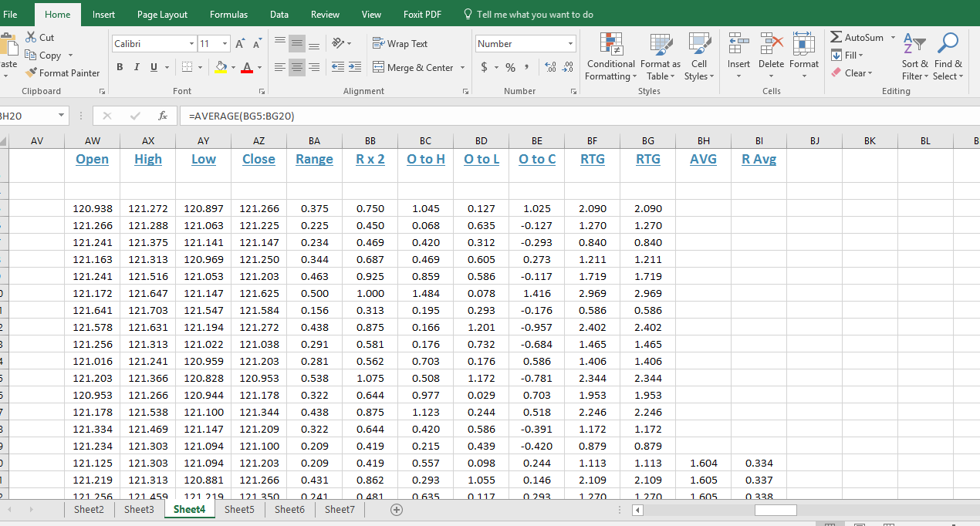
Task: Click the Copy button in Clipboard
Action: click(x=43, y=56)
